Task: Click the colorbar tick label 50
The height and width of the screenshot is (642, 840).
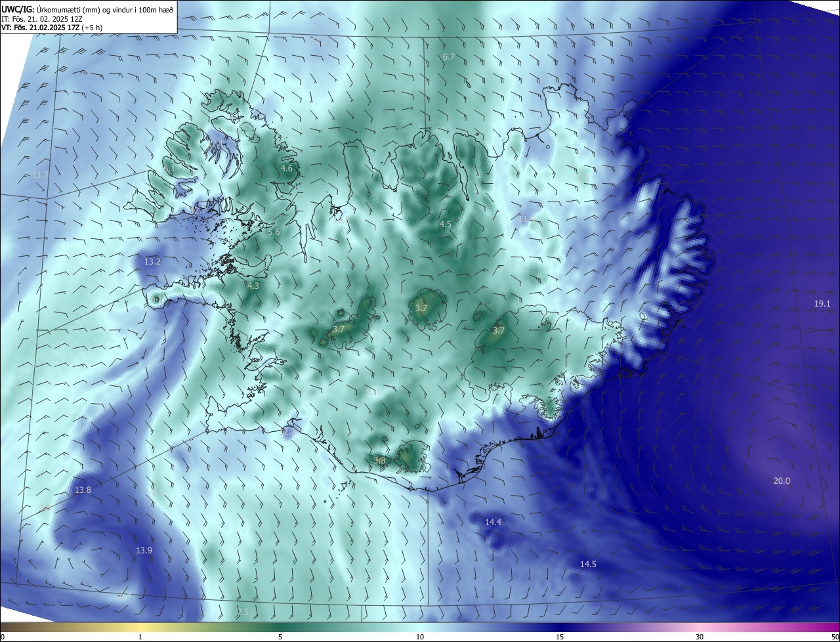Action: (835, 637)
